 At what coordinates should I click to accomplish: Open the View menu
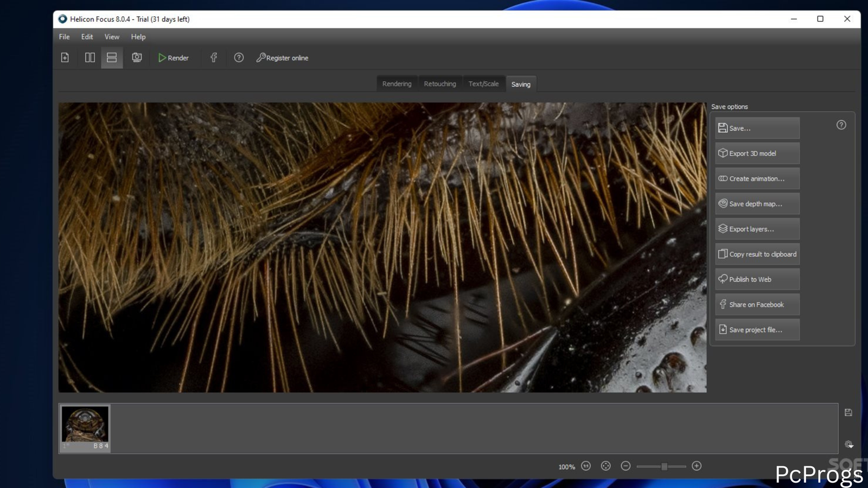pos(112,37)
